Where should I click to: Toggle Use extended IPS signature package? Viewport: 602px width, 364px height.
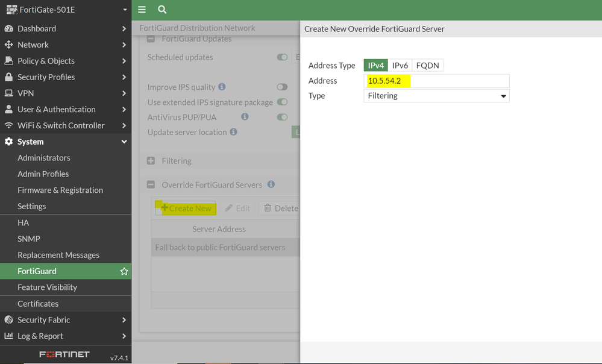(282, 102)
